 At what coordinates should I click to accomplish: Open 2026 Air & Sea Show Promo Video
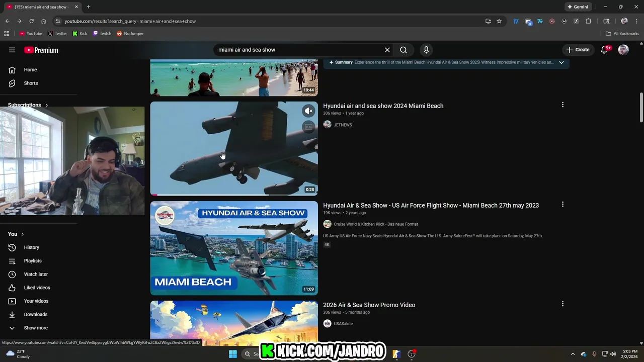tap(369, 305)
